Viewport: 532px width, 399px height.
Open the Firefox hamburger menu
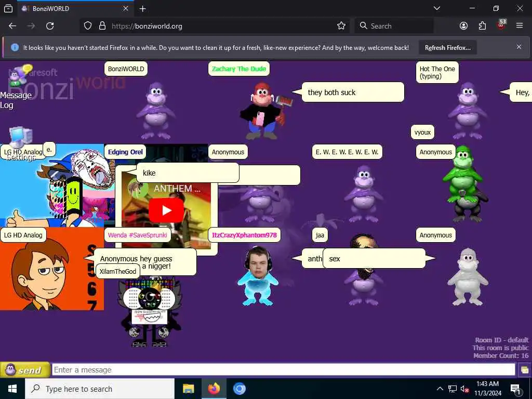[x=520, y=26]
